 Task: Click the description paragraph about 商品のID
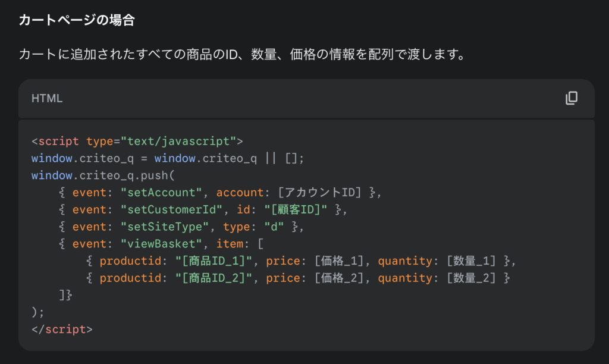(x=241, y=55)
